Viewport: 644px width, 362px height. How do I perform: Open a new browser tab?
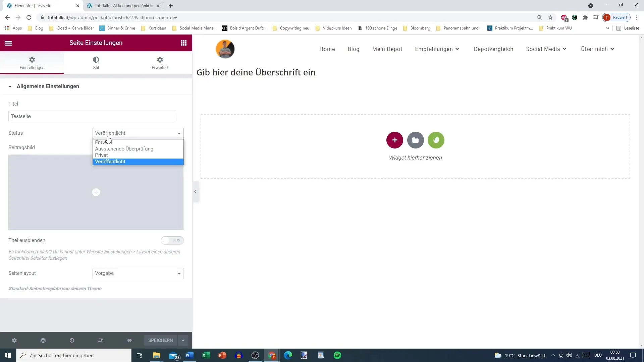(x=171, y=6)
